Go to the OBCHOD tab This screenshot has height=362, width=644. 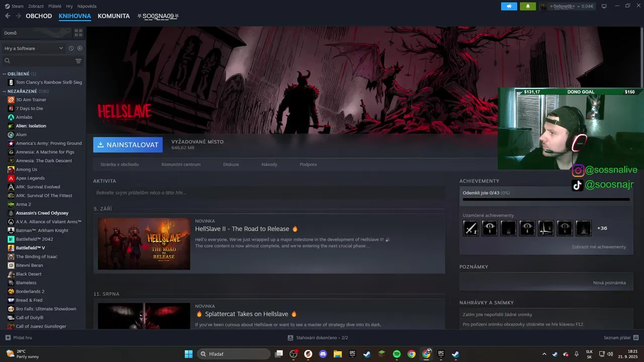[x=39, y=16]
